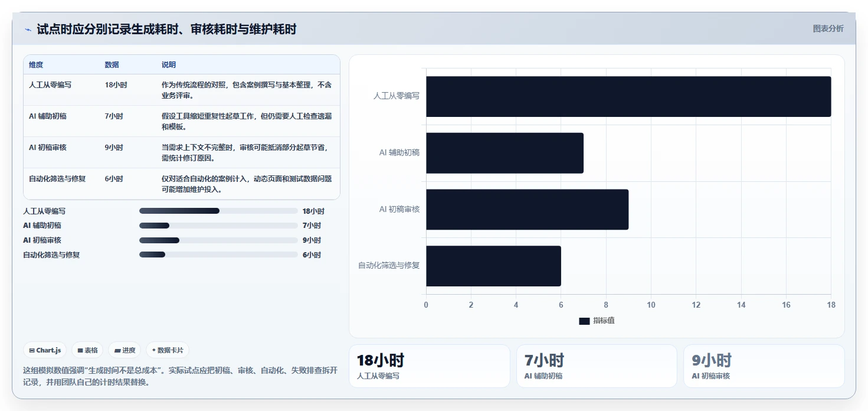This screenshot has width=868, height=411.
Task: Click the AI 初稿审核 chart bar
Action: (527, 210)
